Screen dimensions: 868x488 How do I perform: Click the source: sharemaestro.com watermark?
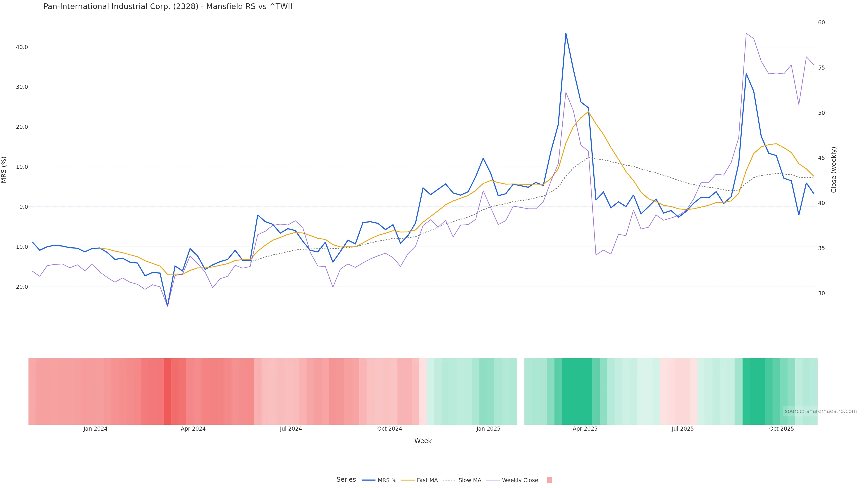[820, 411]
